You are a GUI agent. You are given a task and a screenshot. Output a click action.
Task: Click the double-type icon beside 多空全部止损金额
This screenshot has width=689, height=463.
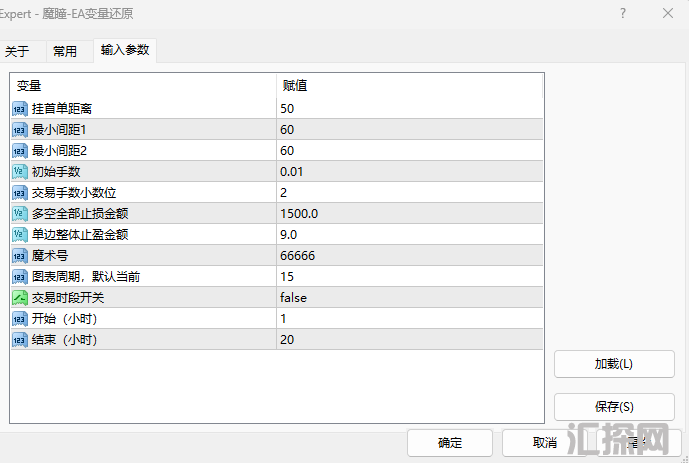20,213
